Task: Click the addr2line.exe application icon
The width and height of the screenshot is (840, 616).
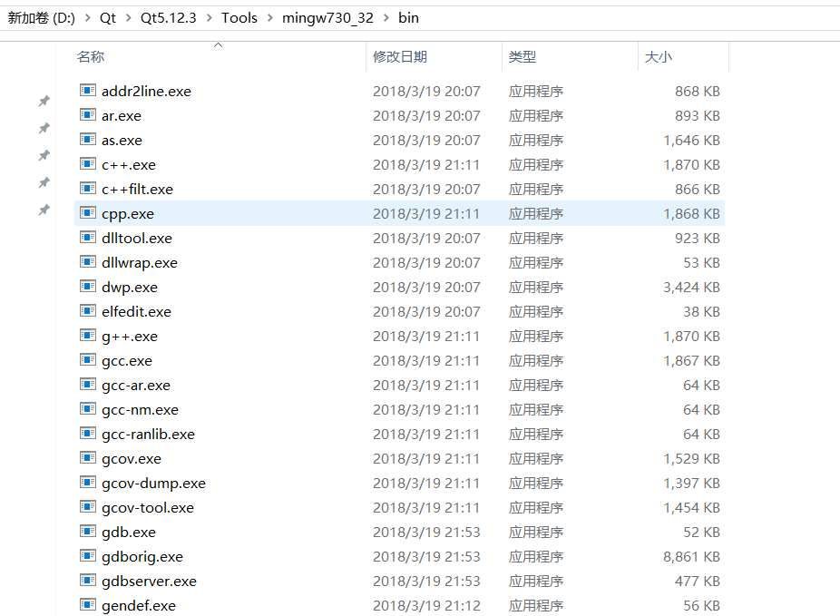Action: (88, 91)
